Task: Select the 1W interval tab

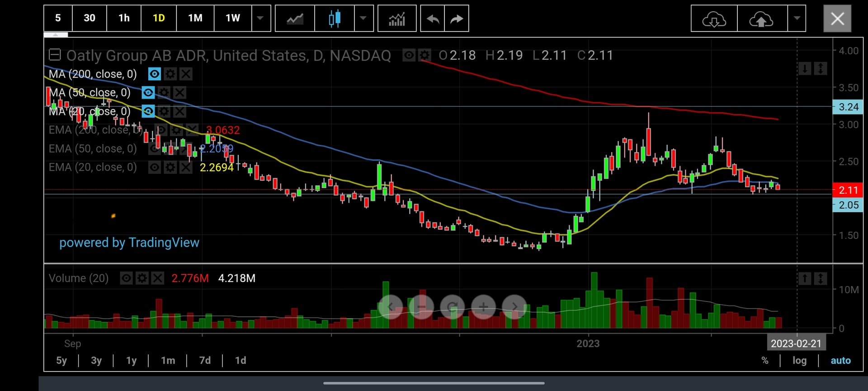Action: click(232, 19)
